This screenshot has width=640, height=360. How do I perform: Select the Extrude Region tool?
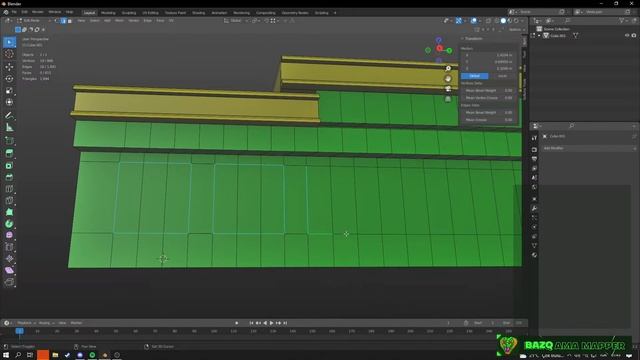[x=9, y=153]
